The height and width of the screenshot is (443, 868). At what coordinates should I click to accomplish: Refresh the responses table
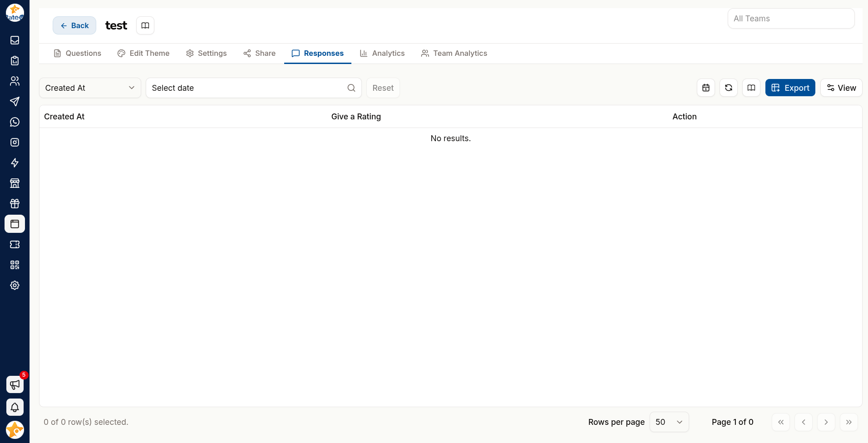(729, 88)
